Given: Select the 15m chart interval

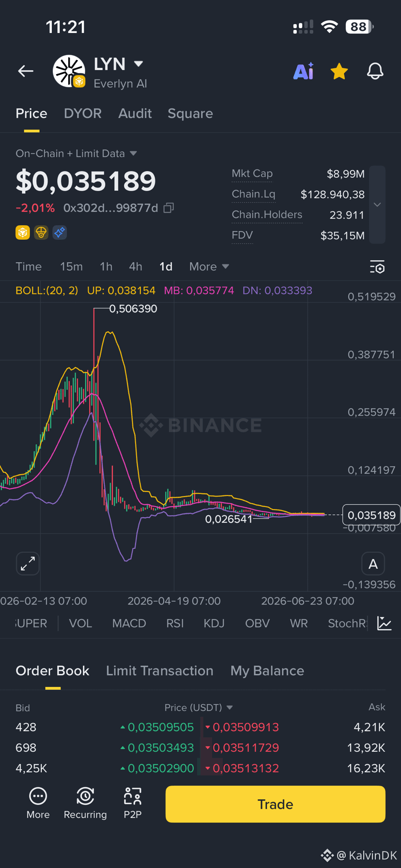Looking at the screenshot, I should pyautogui.click(x=71, y=266).
